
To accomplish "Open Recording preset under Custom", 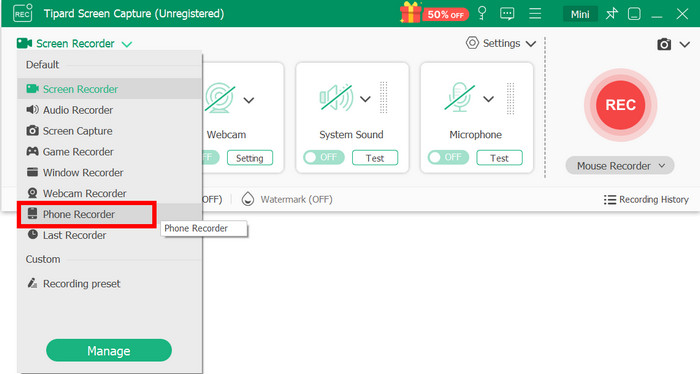I will (109, 283).
